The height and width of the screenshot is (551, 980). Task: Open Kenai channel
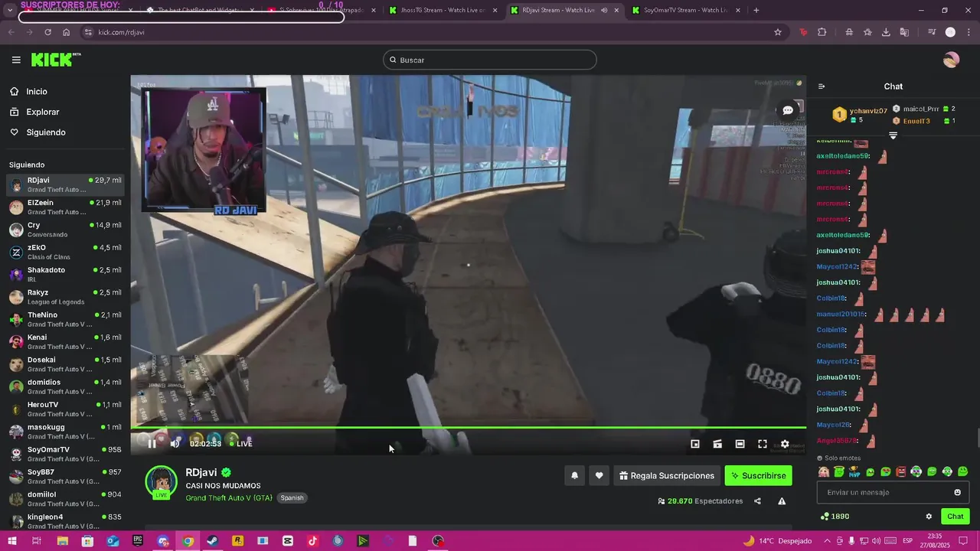65,341
